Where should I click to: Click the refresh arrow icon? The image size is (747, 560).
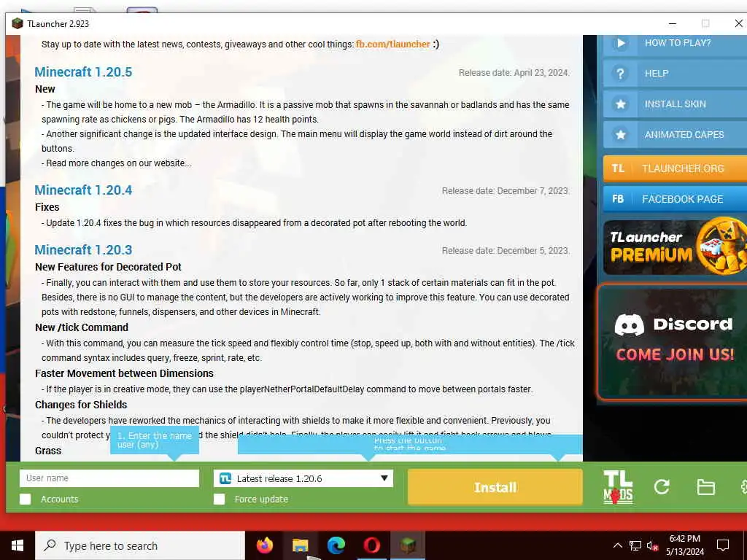click(662, 486)
